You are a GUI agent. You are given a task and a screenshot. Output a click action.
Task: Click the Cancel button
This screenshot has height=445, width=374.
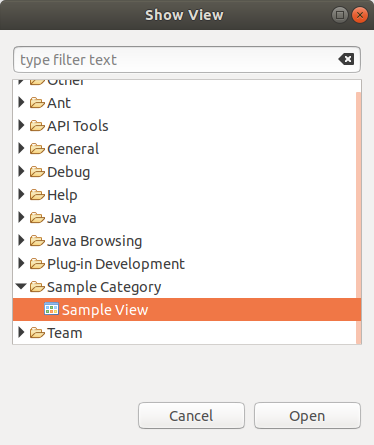(191, 416)
